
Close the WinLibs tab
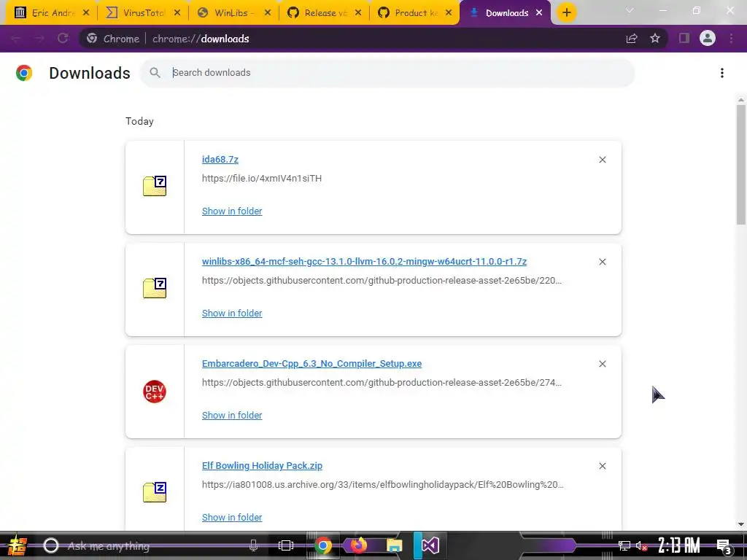pos(268,13)
